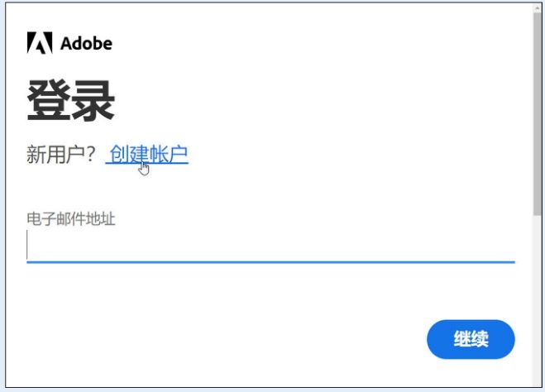Screen dimensions: 545x392
Task: Continue sign-in with the 继续 button
Action: [471, 339]
